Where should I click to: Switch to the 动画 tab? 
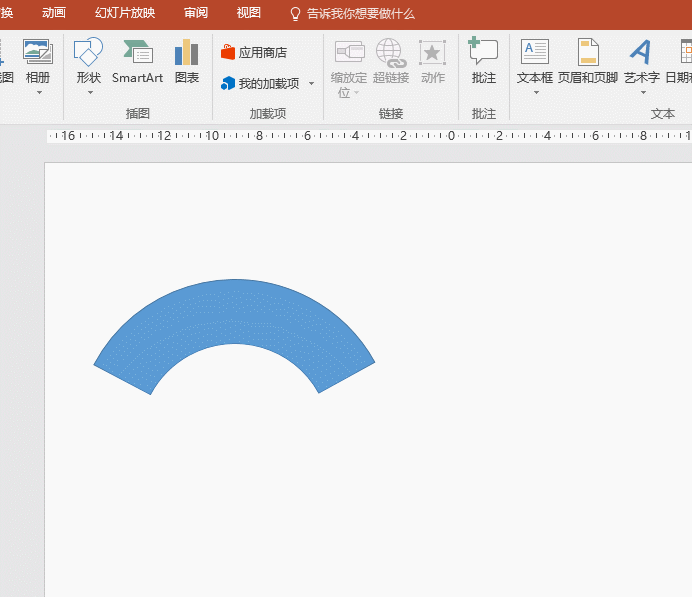[x=54, y=14]
